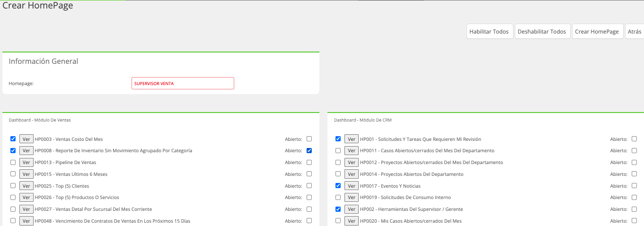
Task: Click the Crear HomePage button
Action: (597, 32)
